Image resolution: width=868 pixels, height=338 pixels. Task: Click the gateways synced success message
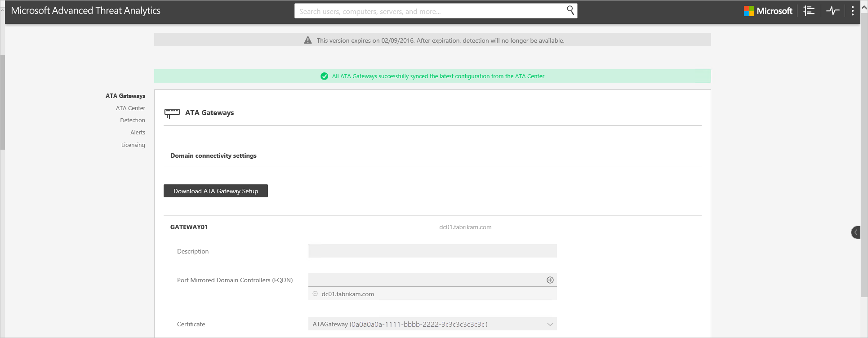pos(438,76)
